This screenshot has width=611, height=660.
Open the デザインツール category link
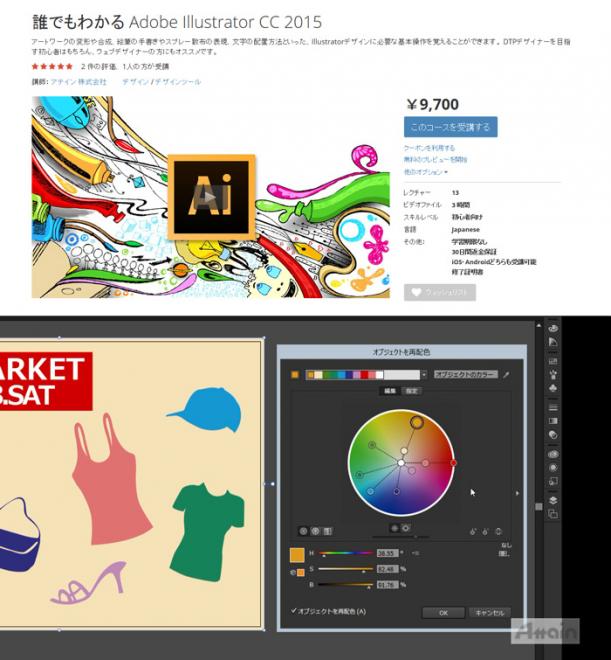pos(178,82)
